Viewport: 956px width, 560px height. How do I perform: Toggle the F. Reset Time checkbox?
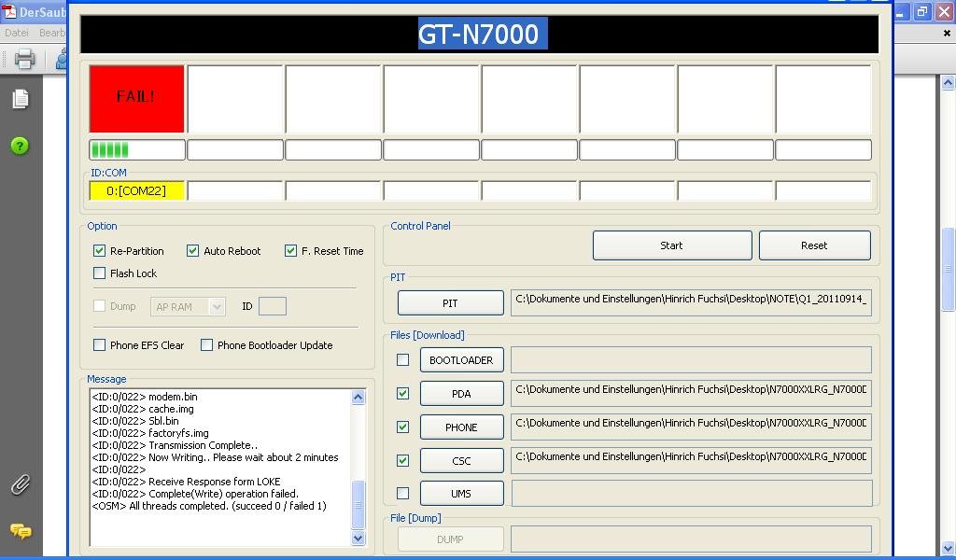pos(291,250)
